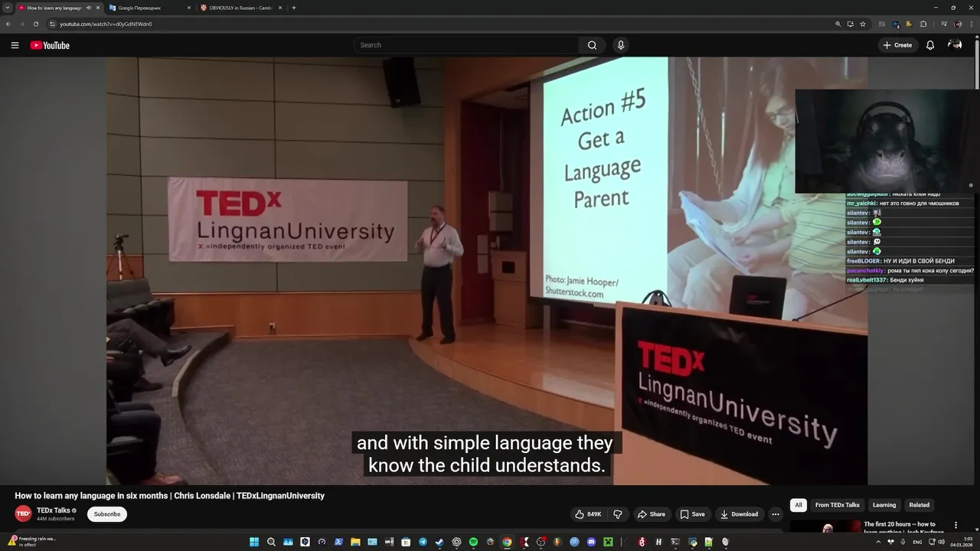Viewport: 980px width, 551px height.
Task: Open the Chrome profile avatar
Action: coord(958,24)
